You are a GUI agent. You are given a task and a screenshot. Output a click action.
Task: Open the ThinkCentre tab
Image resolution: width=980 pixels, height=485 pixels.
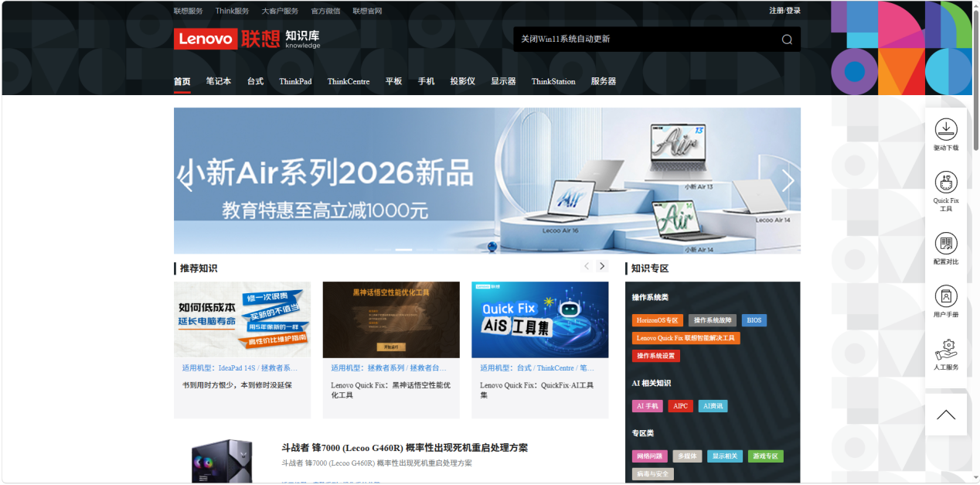coord(349,81)
